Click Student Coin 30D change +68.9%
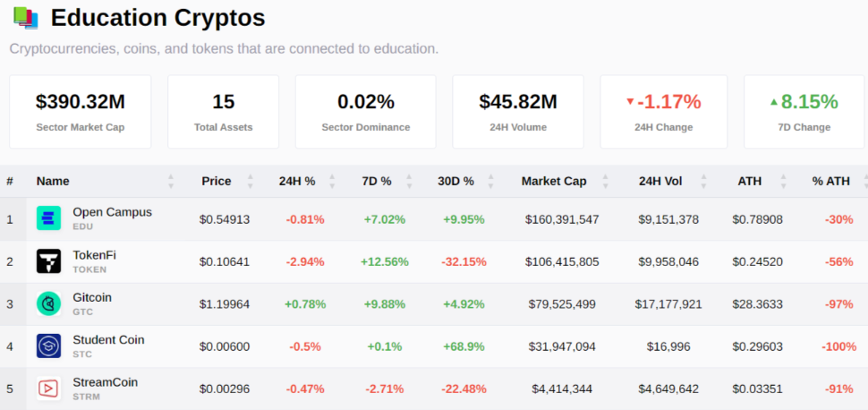Screen dimensions: 868x410 (464, 346)
